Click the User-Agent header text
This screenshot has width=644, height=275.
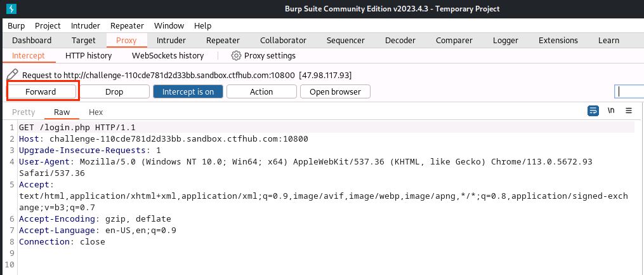click(306, 167)
